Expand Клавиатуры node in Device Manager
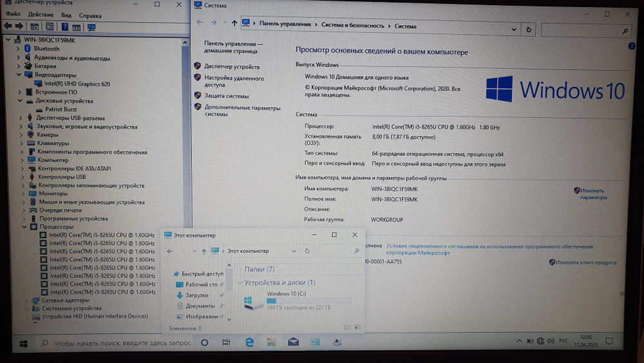 click(x=21, y=143)
